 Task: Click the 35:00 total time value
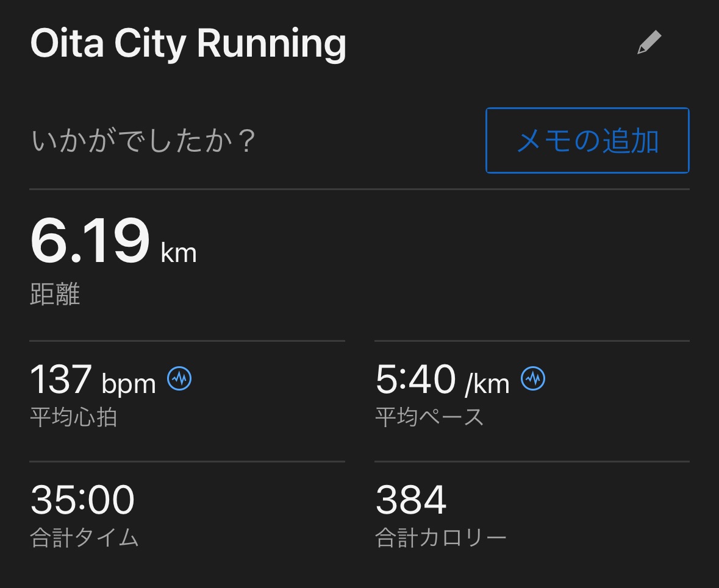click(x=82, y=500)
